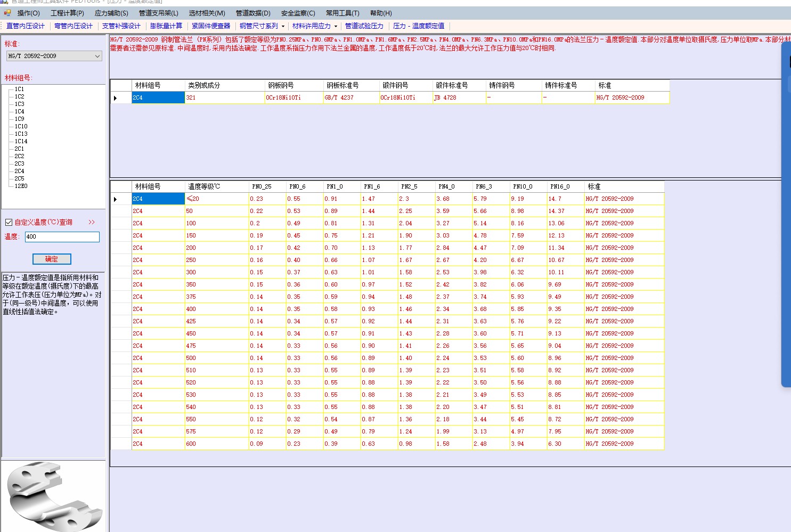Click the selected 2C4 cell in upper table

158,98
